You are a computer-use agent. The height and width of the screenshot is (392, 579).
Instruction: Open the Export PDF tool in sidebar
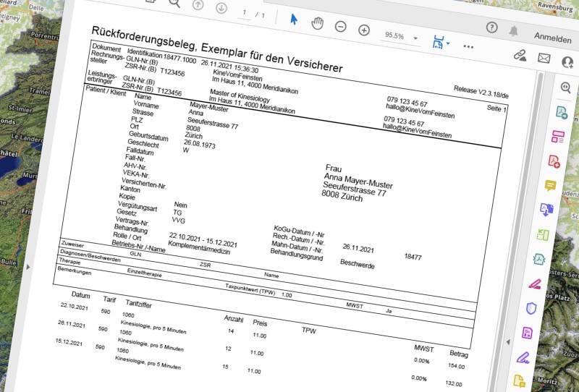[x=562, y=112]
